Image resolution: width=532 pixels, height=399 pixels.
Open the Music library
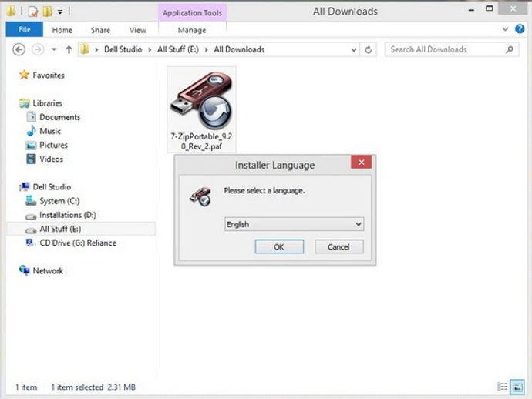[x=50, y=131]
